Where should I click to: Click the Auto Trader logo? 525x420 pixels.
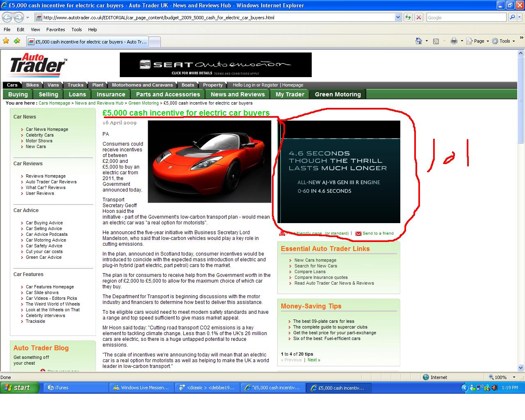(38, 65)
